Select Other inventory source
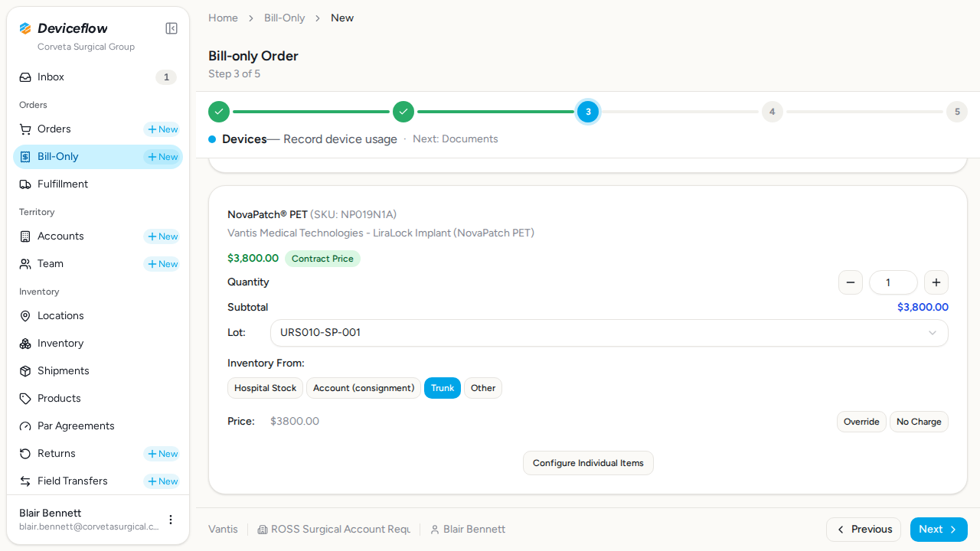 click(x=483, y=388)
